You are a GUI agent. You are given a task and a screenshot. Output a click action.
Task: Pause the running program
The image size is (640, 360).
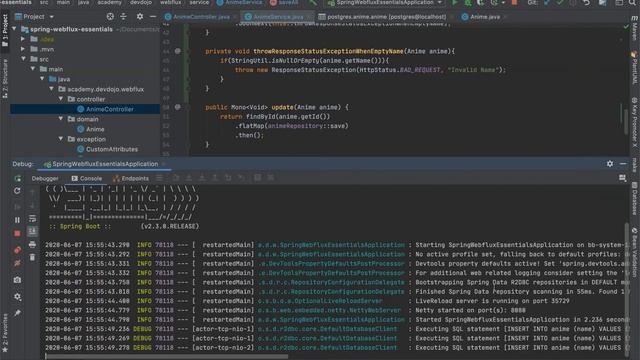coord(17,220)
